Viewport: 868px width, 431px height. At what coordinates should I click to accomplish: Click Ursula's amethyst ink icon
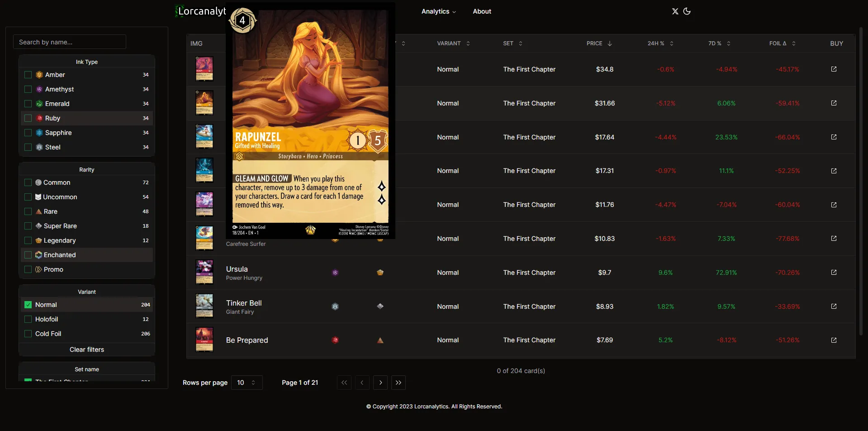(335, 273)
